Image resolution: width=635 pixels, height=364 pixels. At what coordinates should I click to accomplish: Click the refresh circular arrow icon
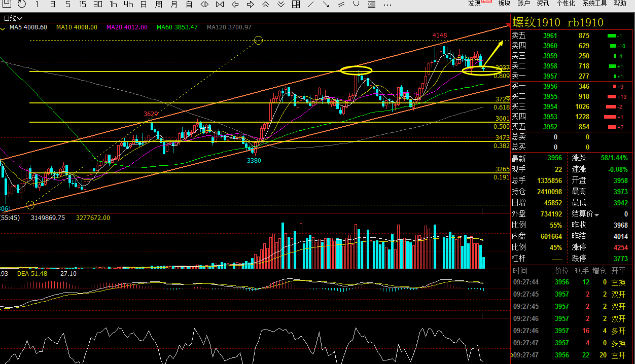(x=22, y=4)
